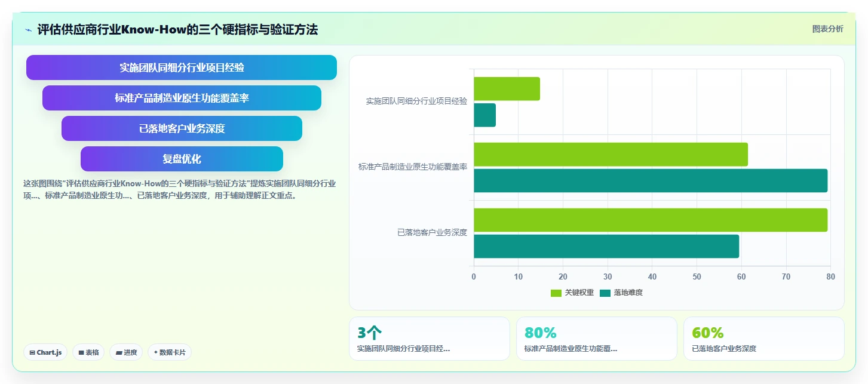This screenshot has width=868, height=384.
Task: Click x-axis tick value 40
Action: click(652, 277)
